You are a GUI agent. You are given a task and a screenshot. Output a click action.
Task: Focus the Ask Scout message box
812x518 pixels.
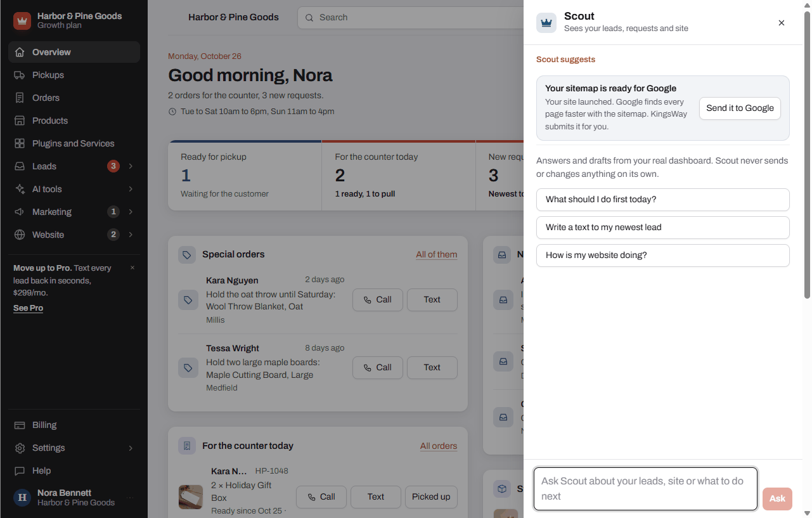pos(645,489)
